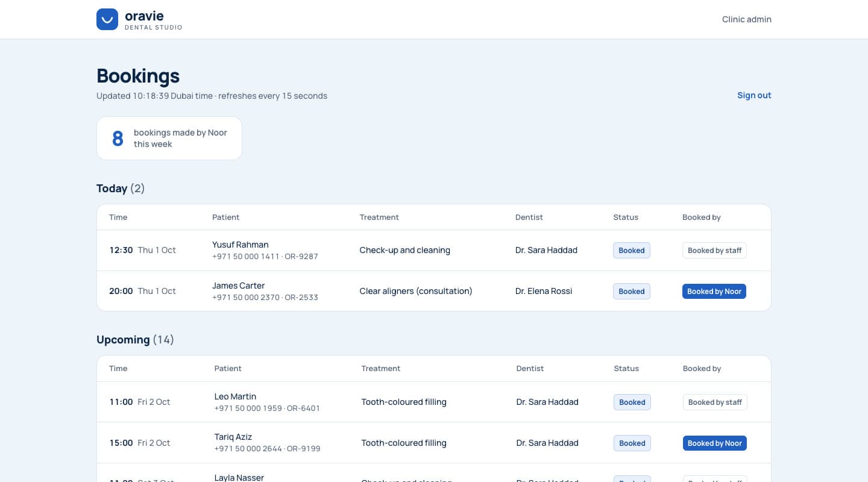Click the oravie Dental Studio wordmark
Viewport: 868px width, 482px height.
click(153, 19)
